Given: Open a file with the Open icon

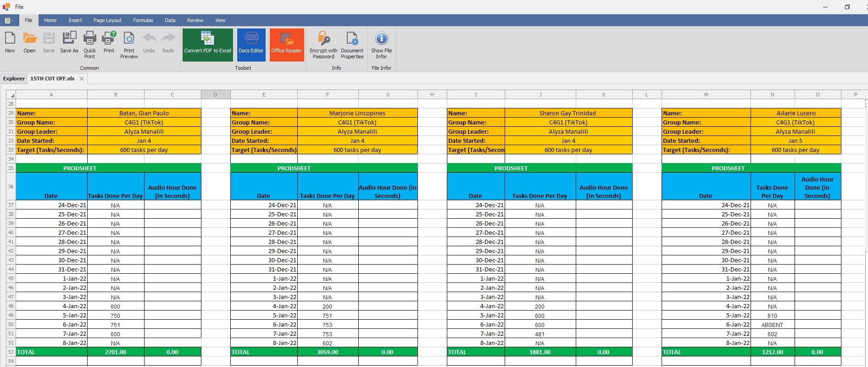Looking at the screenshot, I should [x=29, y=38].
